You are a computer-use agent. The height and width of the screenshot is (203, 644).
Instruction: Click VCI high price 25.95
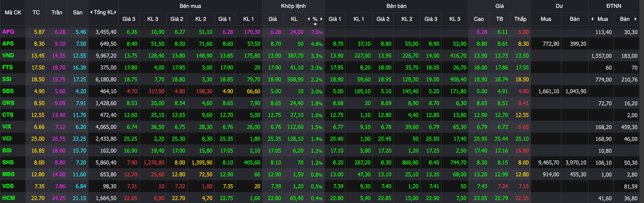point(480,139)
